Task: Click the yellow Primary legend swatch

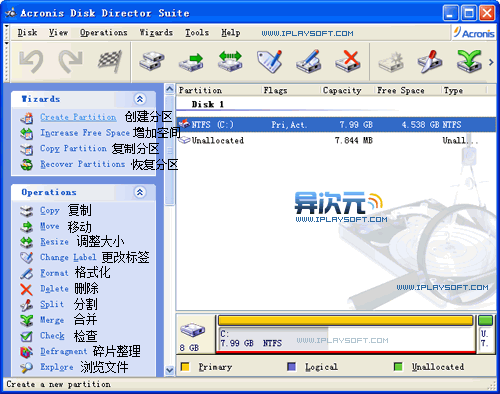Action: (x=185, y=367)
